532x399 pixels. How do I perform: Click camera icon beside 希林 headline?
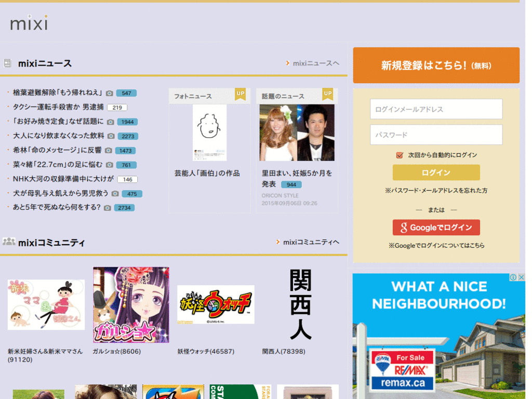(x=108, y=150)
